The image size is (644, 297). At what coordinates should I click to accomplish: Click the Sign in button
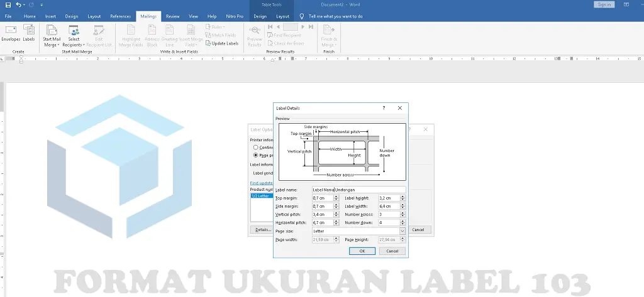click(604, 4)
